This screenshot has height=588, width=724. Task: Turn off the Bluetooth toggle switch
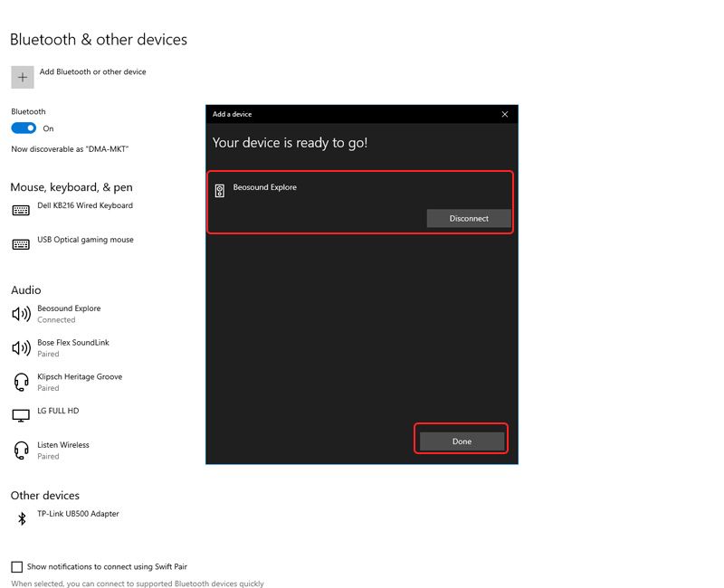(24, 128)
